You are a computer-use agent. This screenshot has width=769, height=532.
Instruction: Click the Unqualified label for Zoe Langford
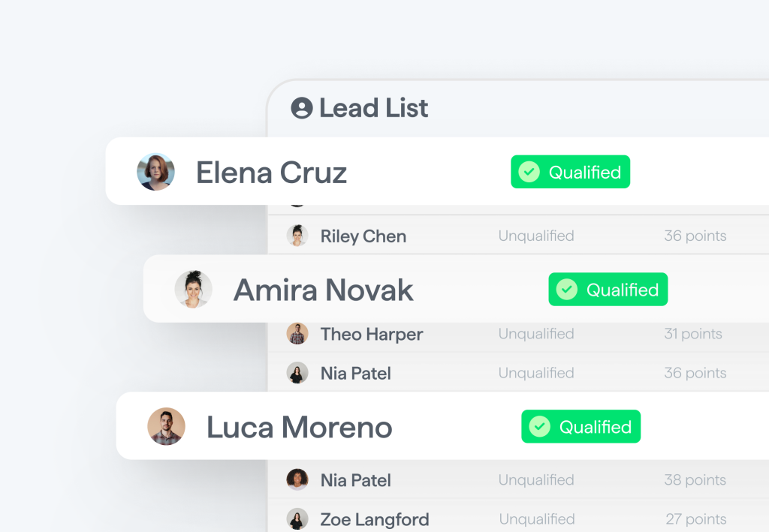[x=536, y=518]
